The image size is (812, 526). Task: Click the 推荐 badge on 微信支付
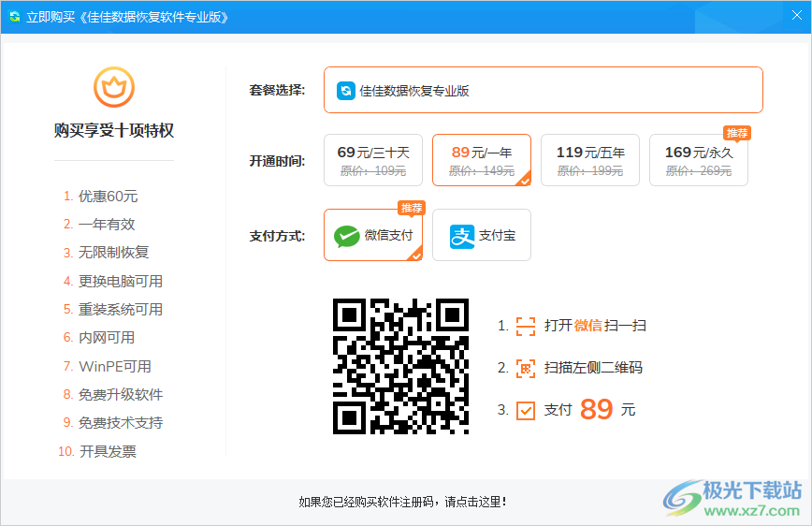point(412,208)
